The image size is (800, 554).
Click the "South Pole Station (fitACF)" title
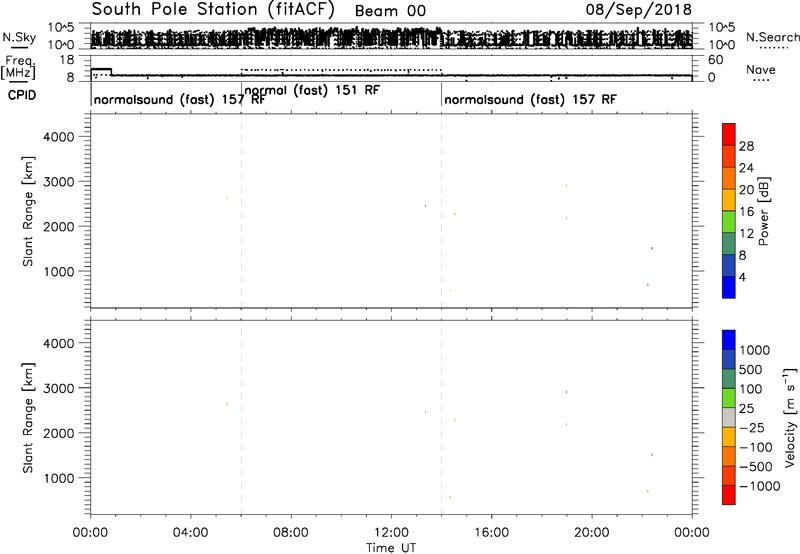pyautogui.click(x=213, y=10)
